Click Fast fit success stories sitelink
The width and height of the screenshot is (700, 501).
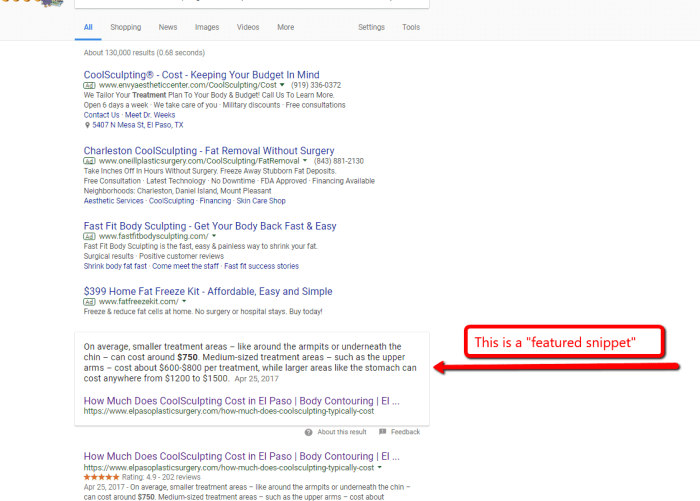tap(261, 266)
